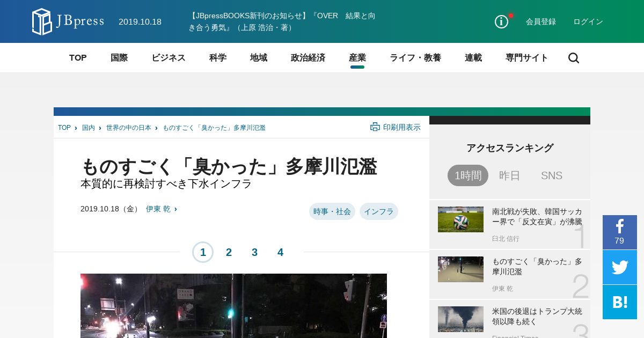Open author 伊東 乾 profile link

pos(158,209)
